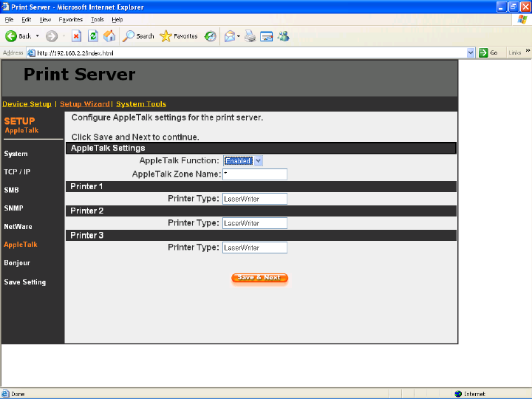
Task: Open the View menu
Action: pos(45,19)
